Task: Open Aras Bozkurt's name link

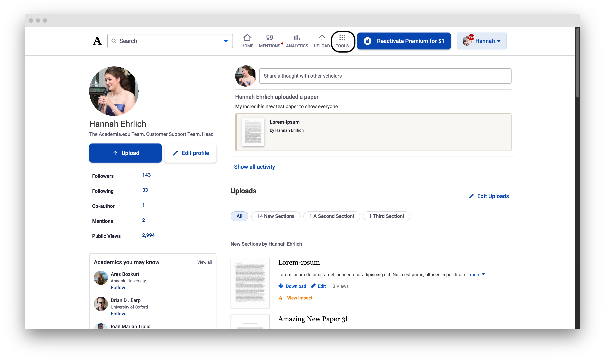Action: (x=125, y=274)
